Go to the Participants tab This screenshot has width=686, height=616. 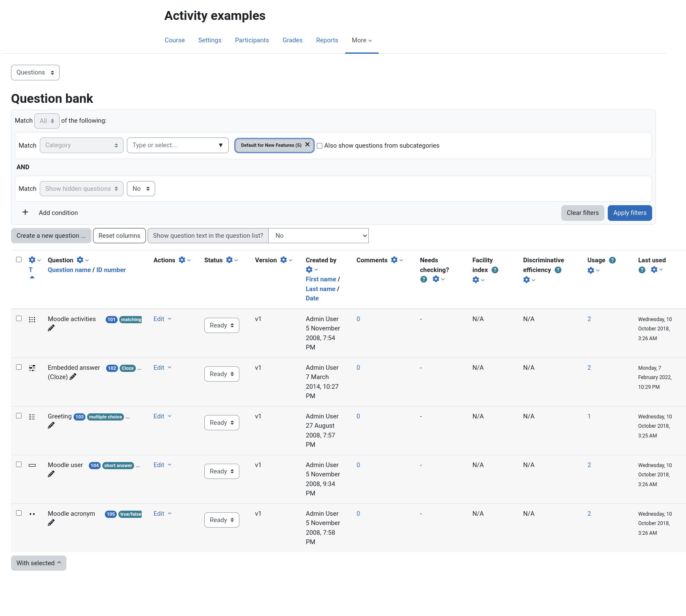252,40
